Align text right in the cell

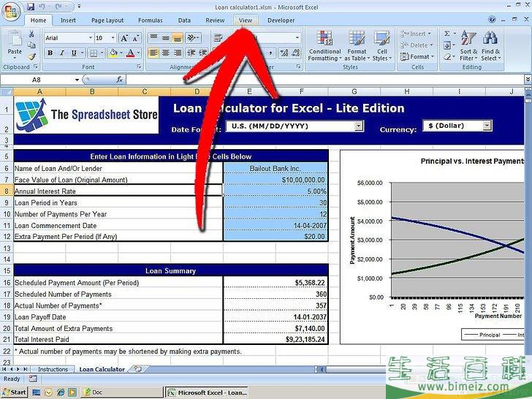178,53
